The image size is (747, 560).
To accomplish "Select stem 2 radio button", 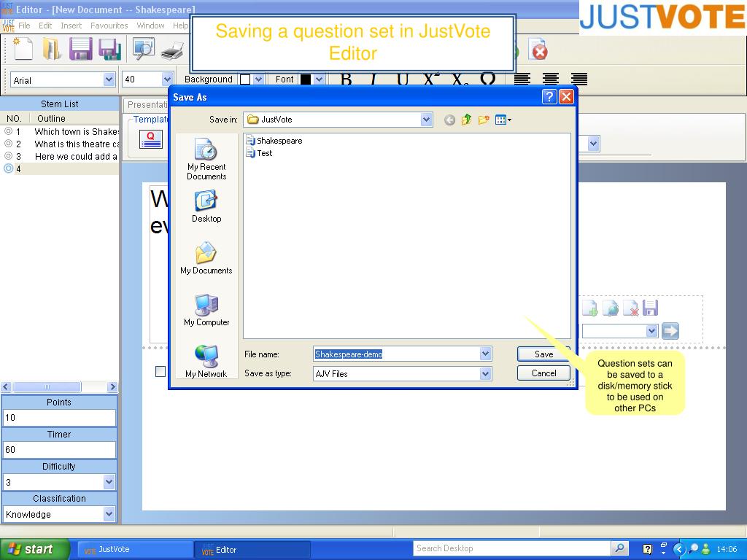I will (9, 144).
